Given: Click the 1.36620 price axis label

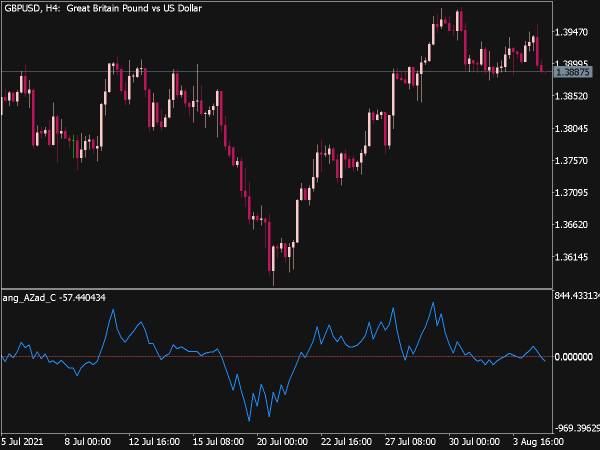Looking at the screenshot, I should click(x=571, y=225).
